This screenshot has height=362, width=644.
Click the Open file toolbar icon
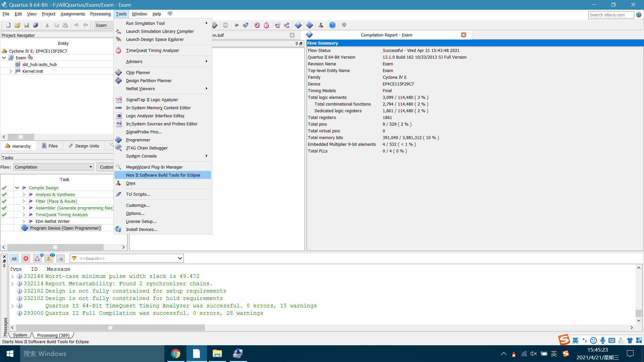point(17,25)
